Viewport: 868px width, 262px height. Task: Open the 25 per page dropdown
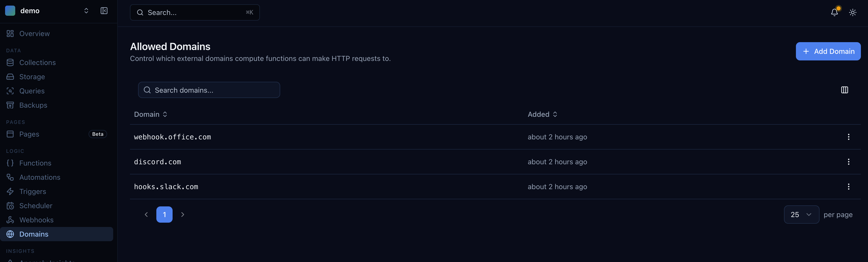pos(801,215)
